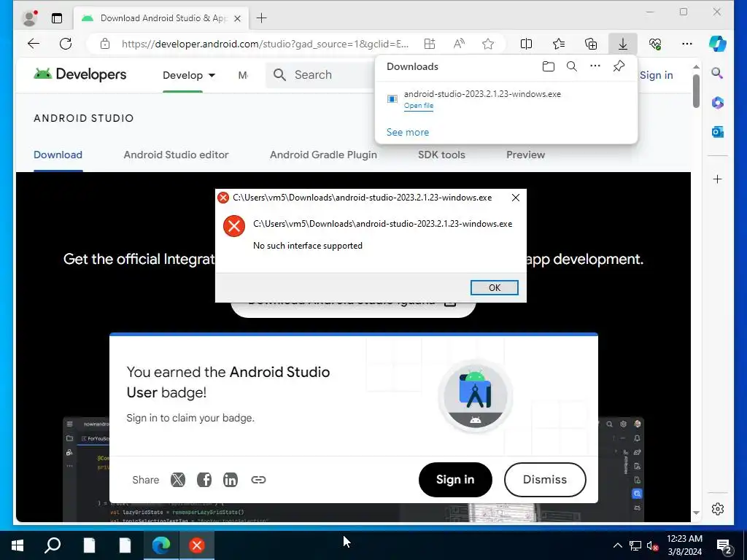
Task: Toggle the Downloads toolbar icon
Action: coord(623,44)
